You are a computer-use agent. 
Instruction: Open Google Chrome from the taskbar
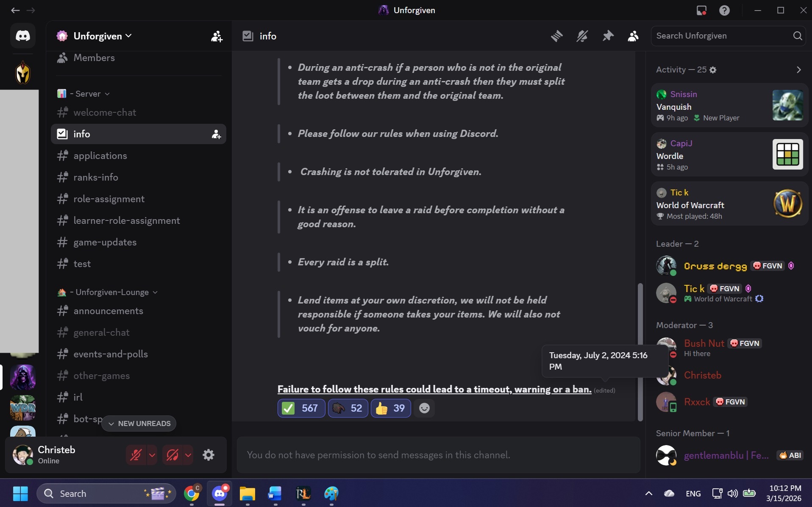coord(192,493)
